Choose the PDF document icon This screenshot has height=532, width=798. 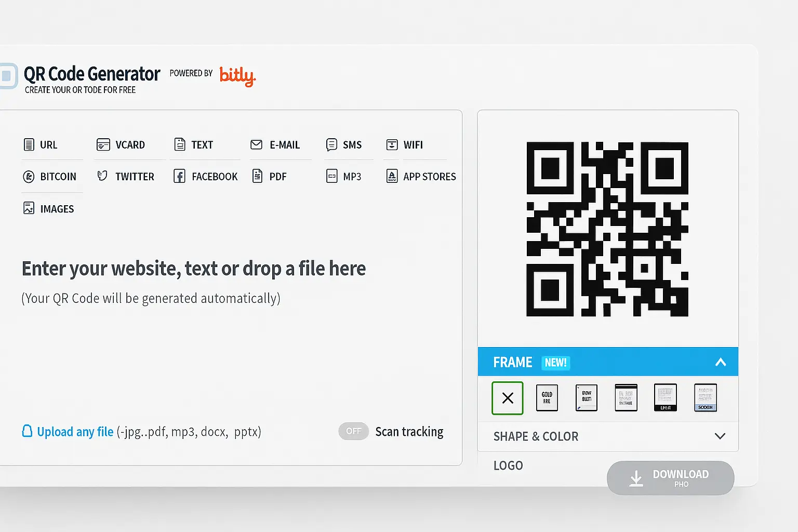[257, 176]
